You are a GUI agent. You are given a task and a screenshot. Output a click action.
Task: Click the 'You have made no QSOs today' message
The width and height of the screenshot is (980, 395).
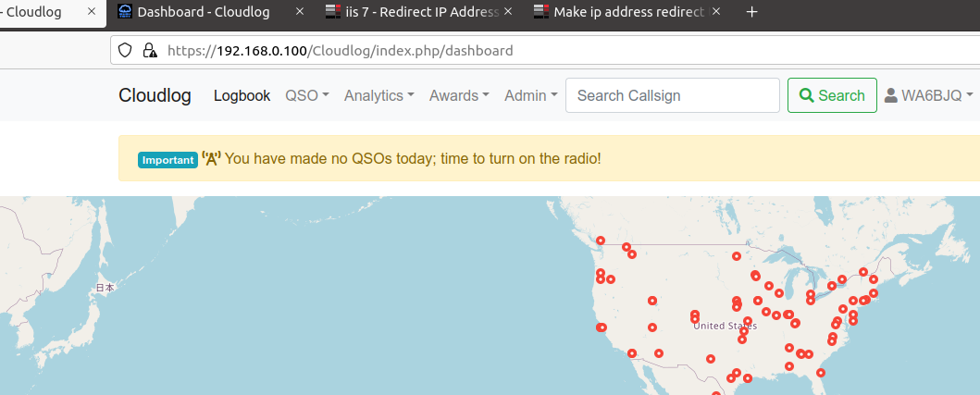click(x=413, y=159)
